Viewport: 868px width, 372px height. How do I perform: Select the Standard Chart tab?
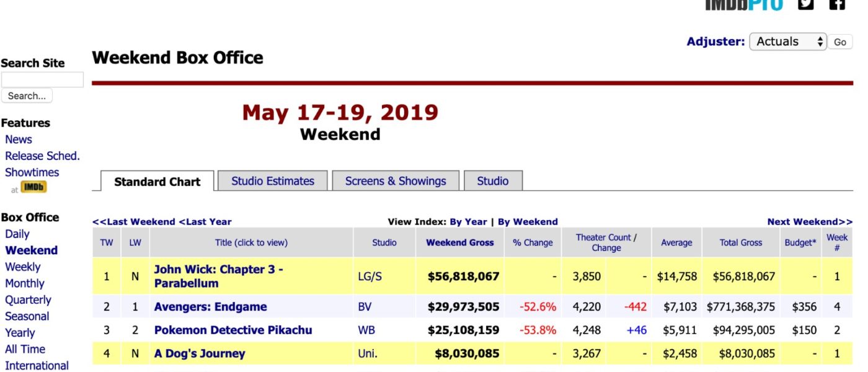(x=157, y=182)
